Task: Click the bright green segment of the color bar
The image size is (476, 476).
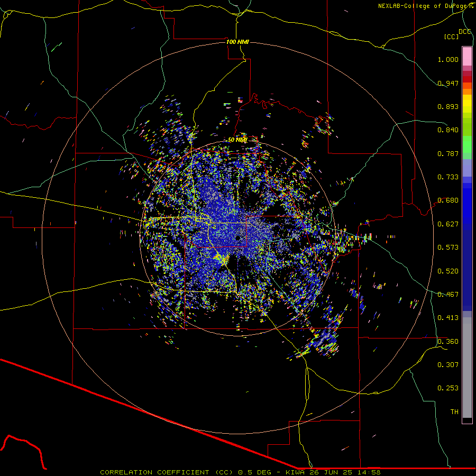Action: tap(467, 144)
